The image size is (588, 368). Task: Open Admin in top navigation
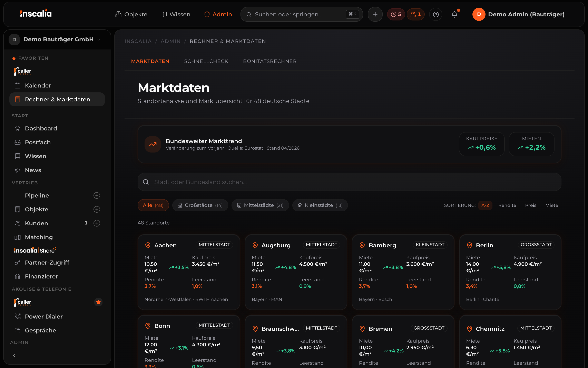(218, 14)
